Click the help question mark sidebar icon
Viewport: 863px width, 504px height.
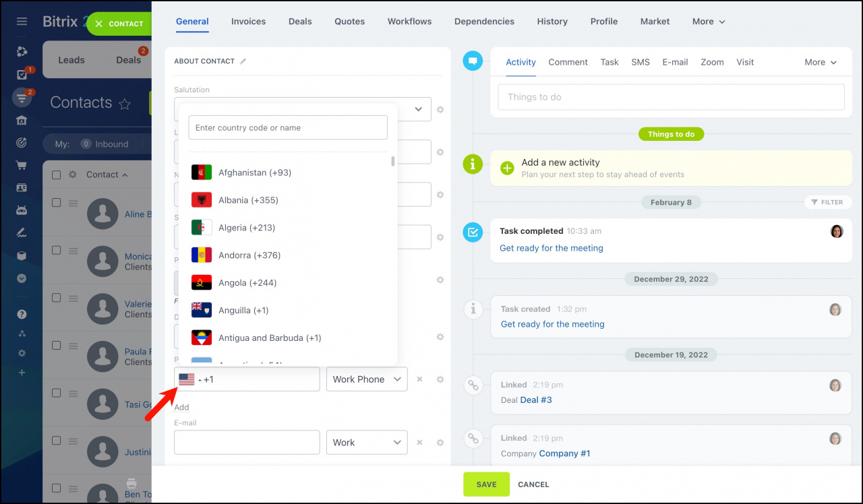pos(22,314)
